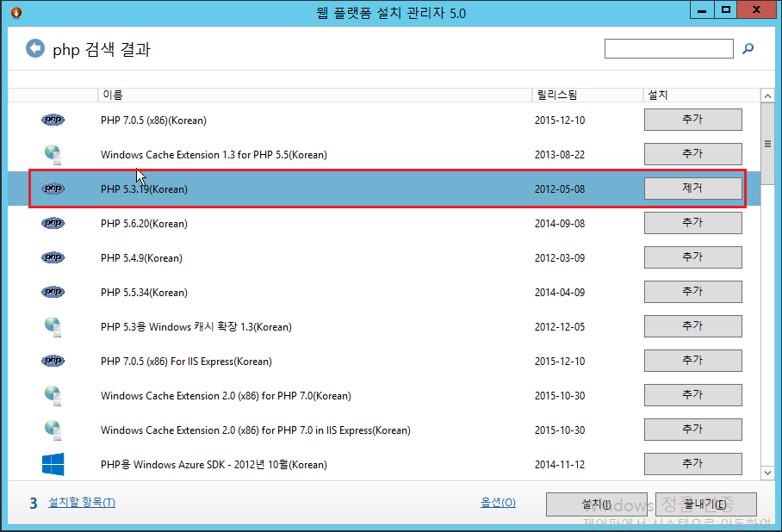Click the vertical scrollbar thumb

click(767, 144)
